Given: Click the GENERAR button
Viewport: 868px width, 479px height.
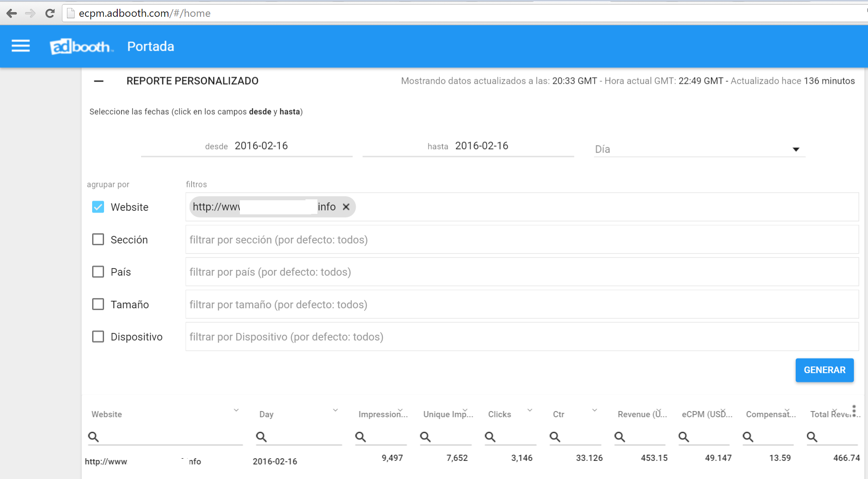Looking at the screenshot, I should (x=824, y=370).
